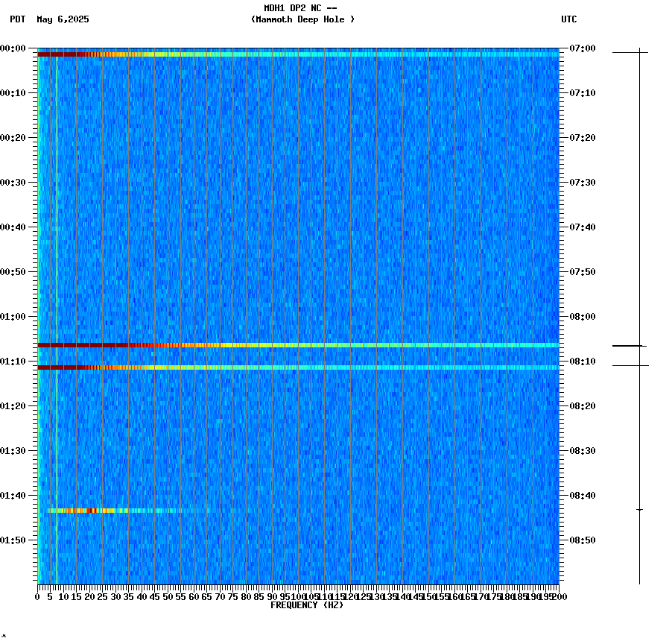Image resolution: width=672 pixels, height=644 pixels.
Task: Click the UTC timezone label
Action: tap(570, 20)
